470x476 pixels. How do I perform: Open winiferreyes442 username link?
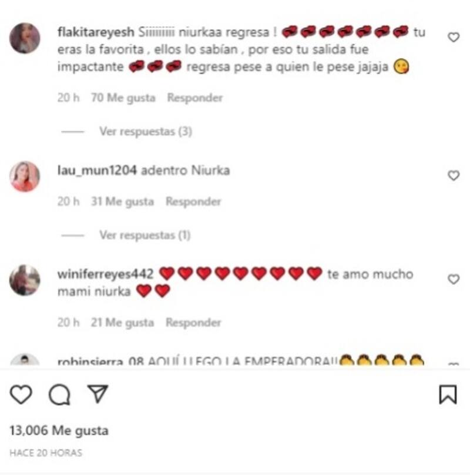point(105,274)
